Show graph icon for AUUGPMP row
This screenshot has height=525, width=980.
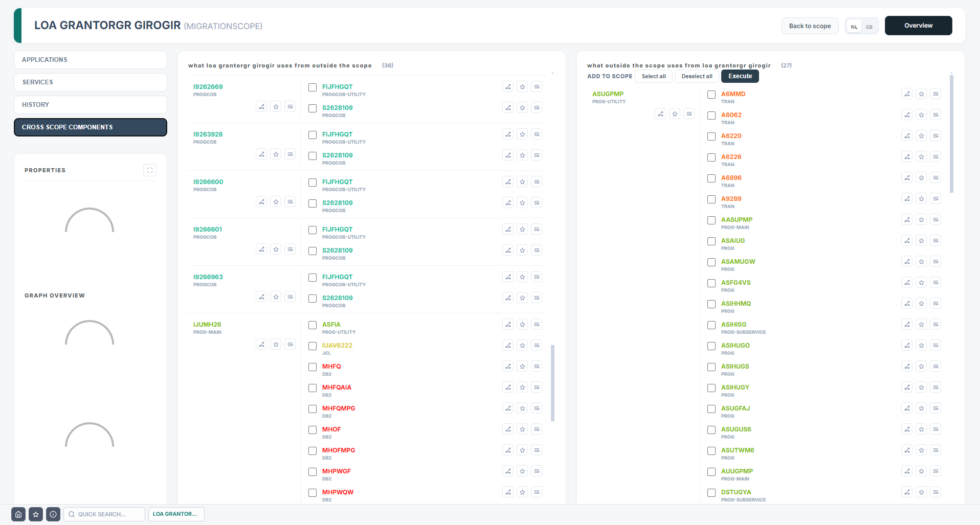click(x=907, y=471)
